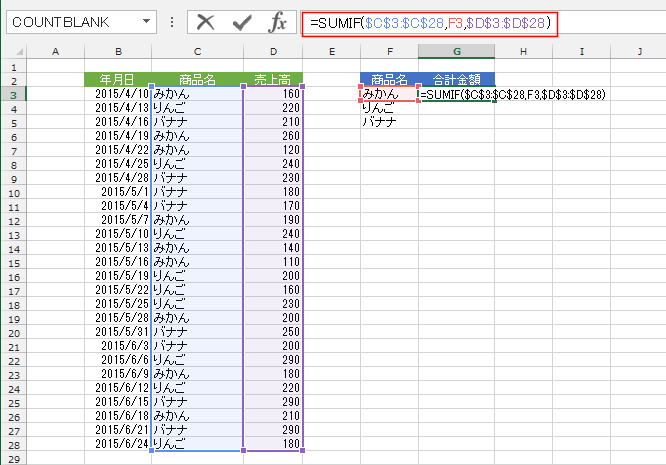This screenshot has width=666, height=465.
Task: Click the Cancel (X) button in formula bar
Action: (207, 22)
